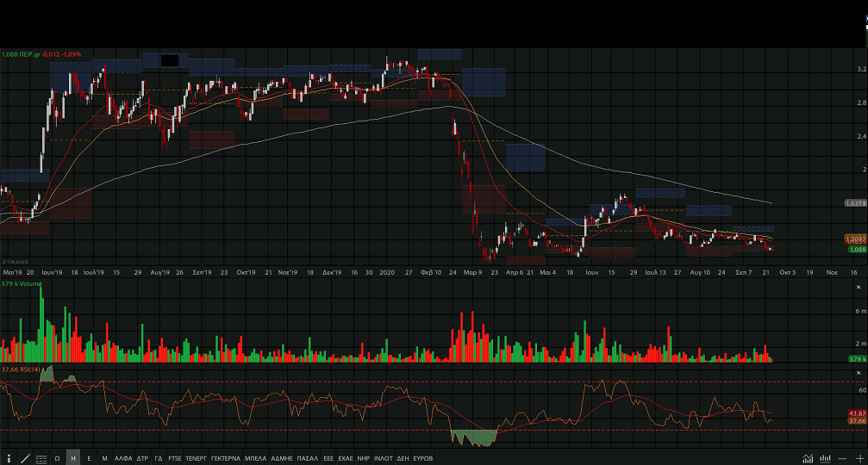Click the orange 37,66 RSI value tag
The height and width of the screenshot is (465, 868).
858,421
